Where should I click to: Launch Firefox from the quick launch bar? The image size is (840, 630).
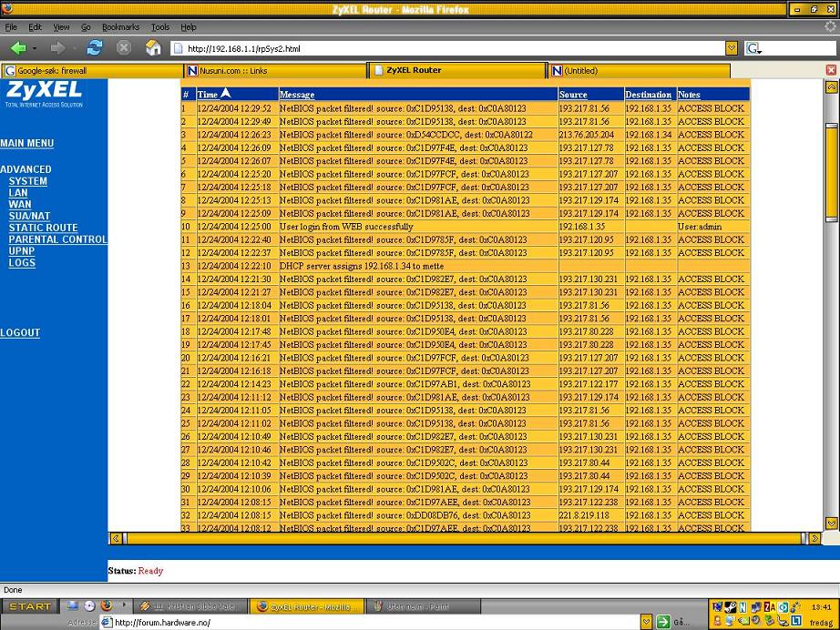[107, 606]
